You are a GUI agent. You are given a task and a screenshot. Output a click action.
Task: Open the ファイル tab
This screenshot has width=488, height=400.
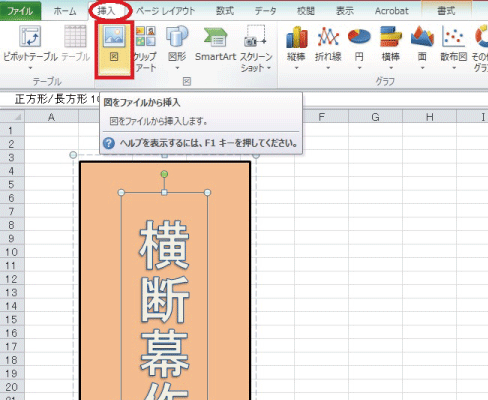(20, 11)
